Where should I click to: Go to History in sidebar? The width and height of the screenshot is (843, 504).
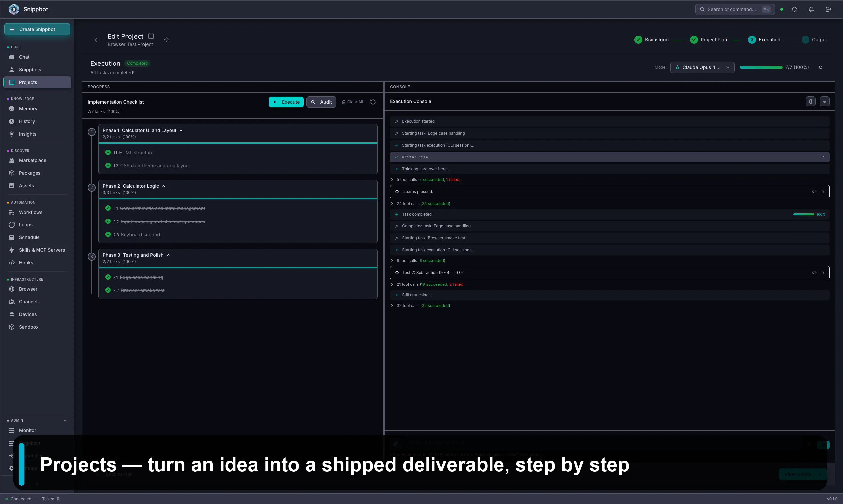coord(37,121)
